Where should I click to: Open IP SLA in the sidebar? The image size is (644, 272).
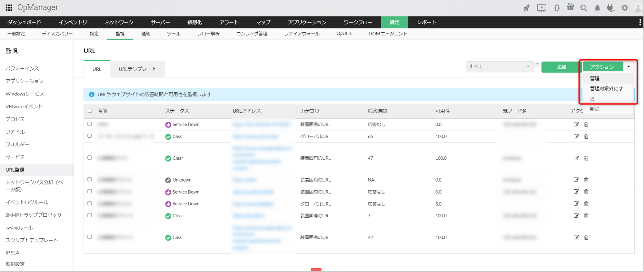[x=12, y=253]
